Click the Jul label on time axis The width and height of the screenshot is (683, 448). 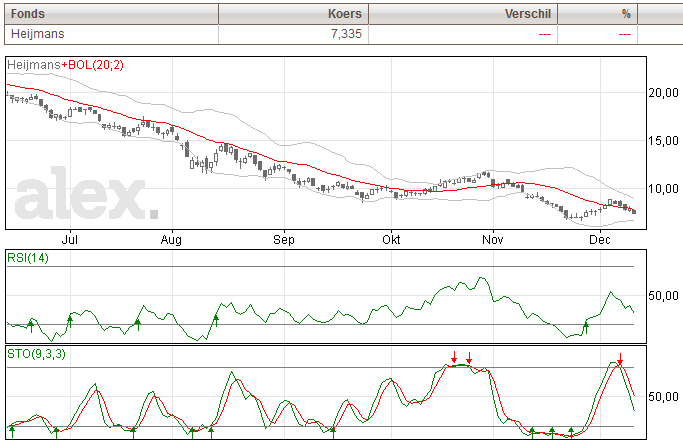click(70, 240)
